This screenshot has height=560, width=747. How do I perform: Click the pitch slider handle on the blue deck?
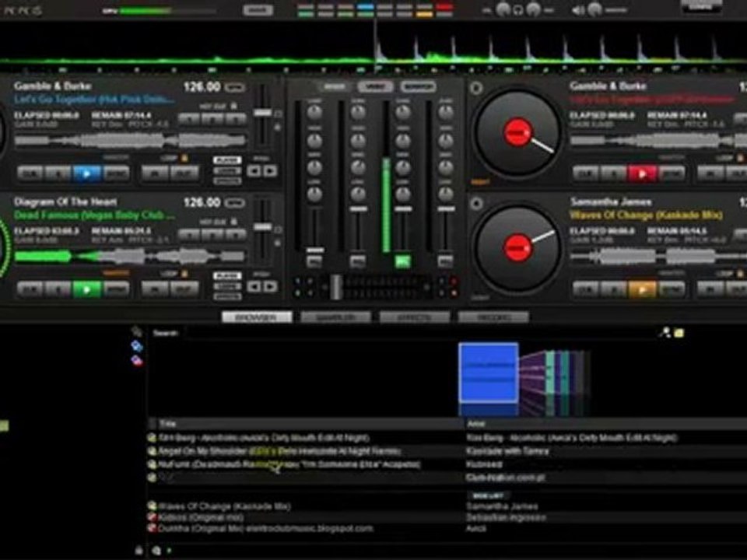tap(262, 113)
